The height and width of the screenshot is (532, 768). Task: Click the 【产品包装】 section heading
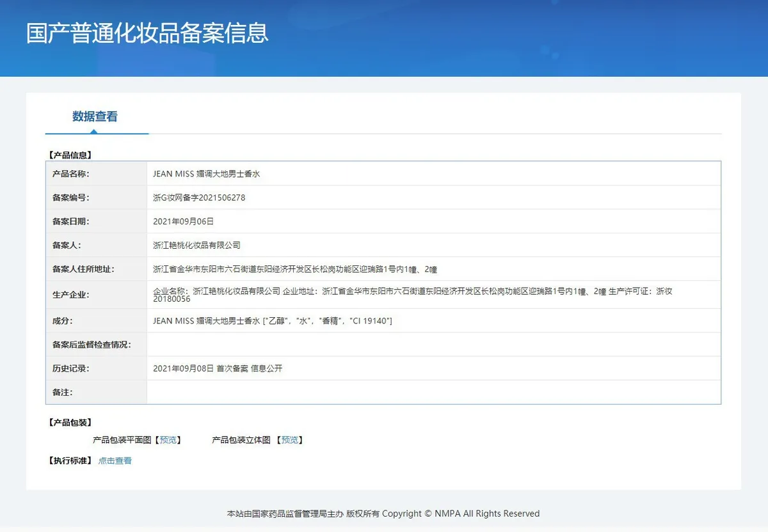click(70, 423)
